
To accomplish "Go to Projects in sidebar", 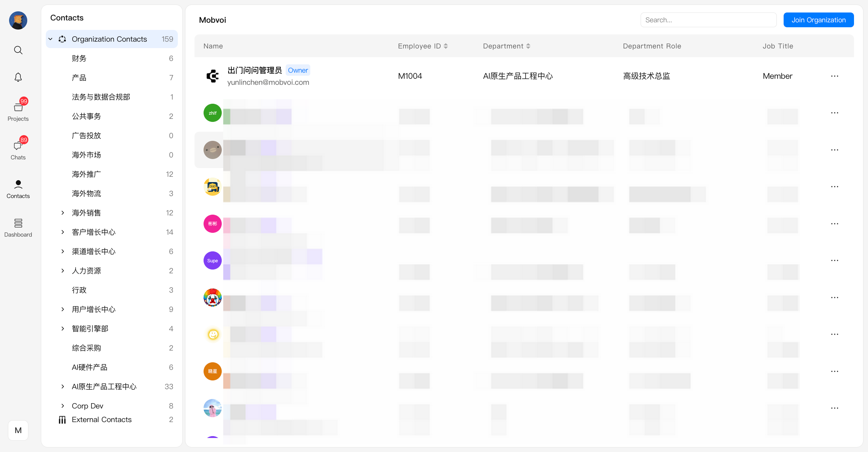I will tap(18, 110).
